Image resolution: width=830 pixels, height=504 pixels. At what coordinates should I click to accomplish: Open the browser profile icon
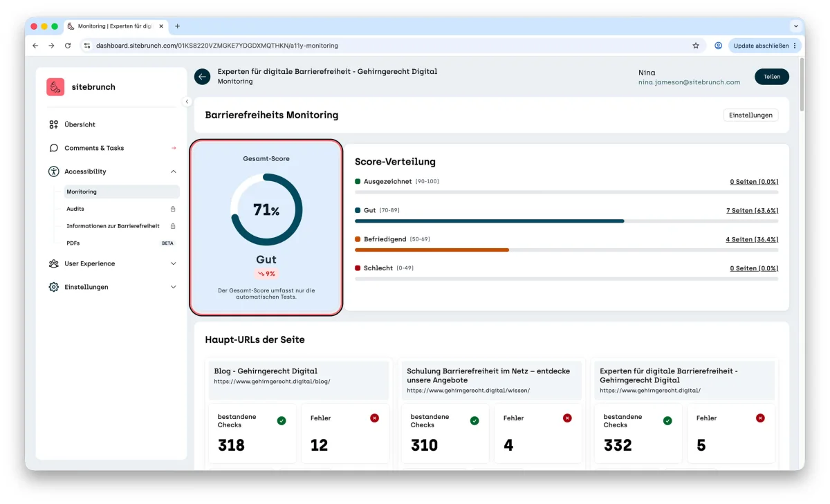tap(719, 46)
